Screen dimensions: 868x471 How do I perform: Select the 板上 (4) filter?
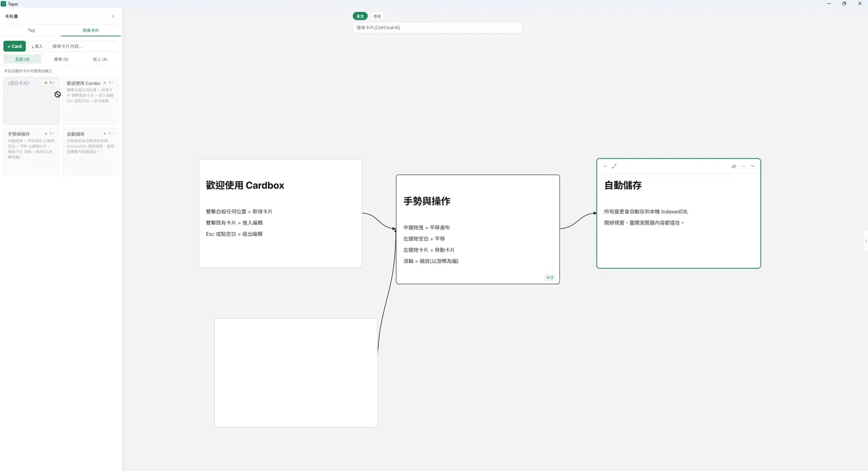pyautogui.click(x=100, y=59)
